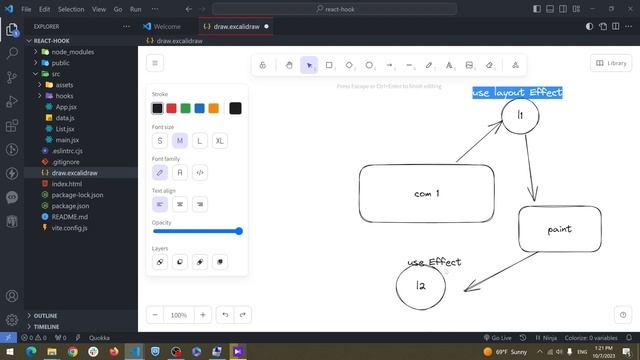Choose Small font size
This screenshot has height=360, width=640.
click(160, 141)
